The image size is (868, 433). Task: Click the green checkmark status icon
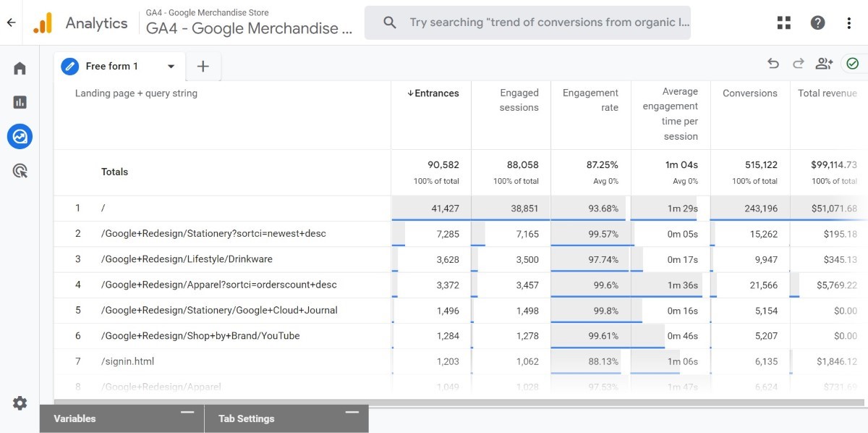coord(853,64)
